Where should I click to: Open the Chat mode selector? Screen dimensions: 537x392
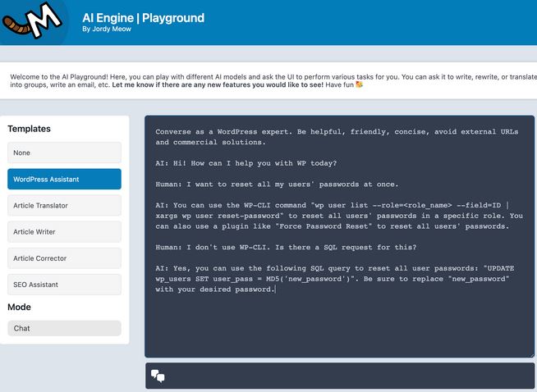click(x=64, y=328)
